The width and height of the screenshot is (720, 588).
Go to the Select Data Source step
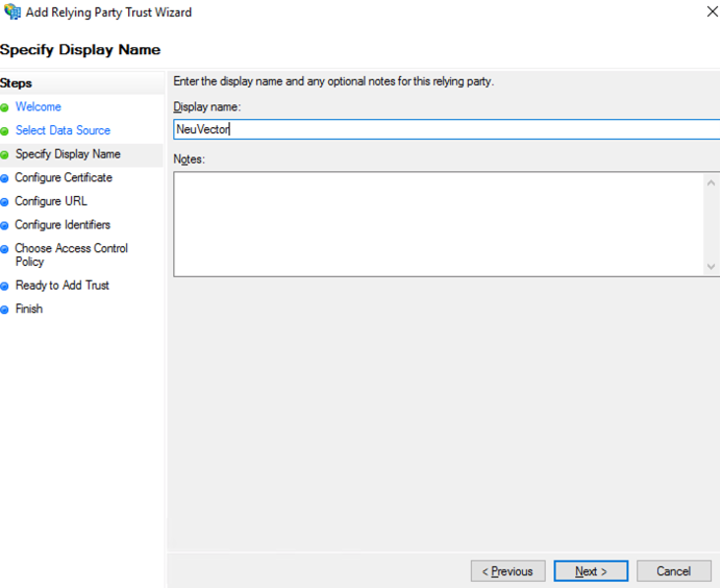coord(62,130)
